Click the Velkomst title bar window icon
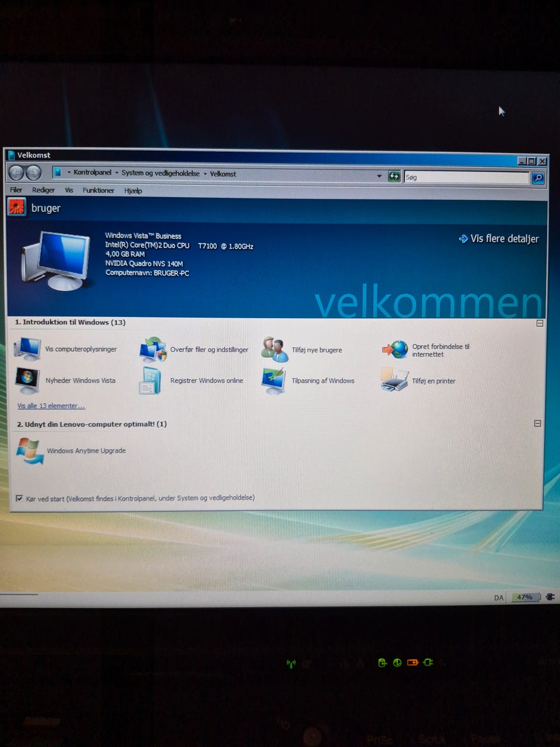Screen dimensions: 560x747 (11, 155)
